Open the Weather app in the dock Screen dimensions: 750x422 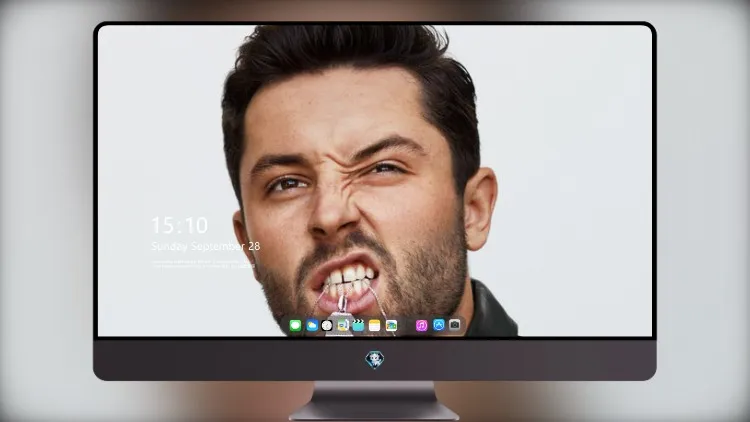pos(312,326)
